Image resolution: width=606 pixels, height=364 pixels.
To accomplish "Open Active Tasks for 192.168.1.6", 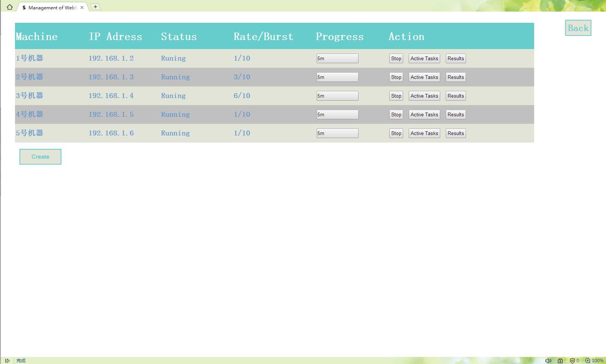I will (x=424, y=133).
